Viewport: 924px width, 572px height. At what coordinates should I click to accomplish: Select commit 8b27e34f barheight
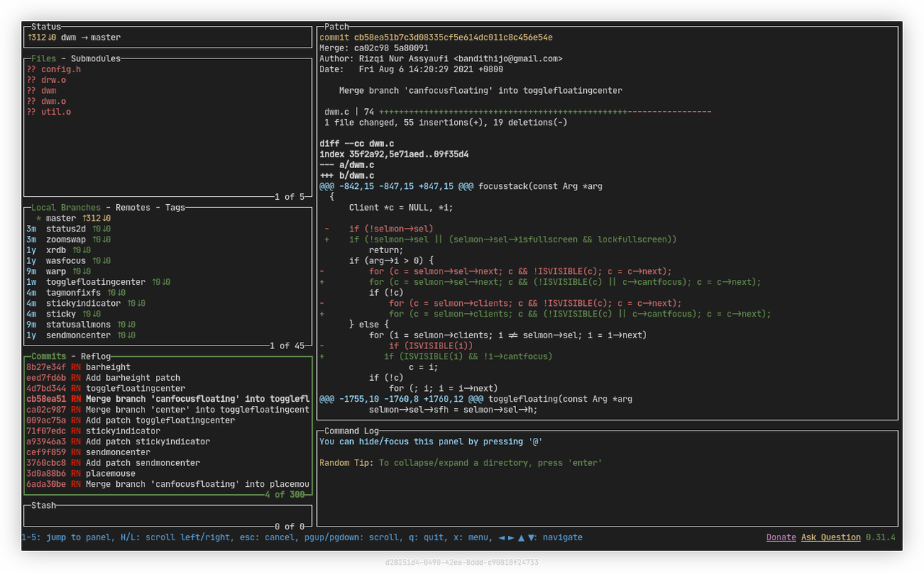(x=108, y=367)
